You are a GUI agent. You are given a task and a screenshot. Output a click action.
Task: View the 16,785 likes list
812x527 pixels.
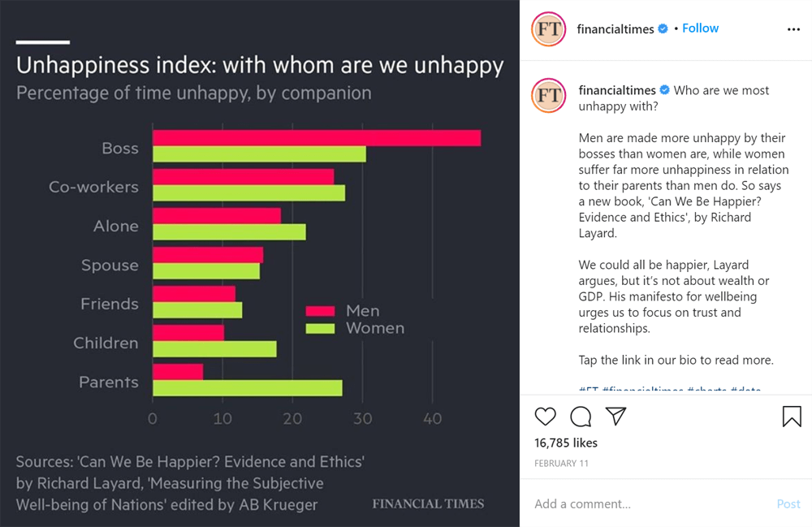coord(566,443)
